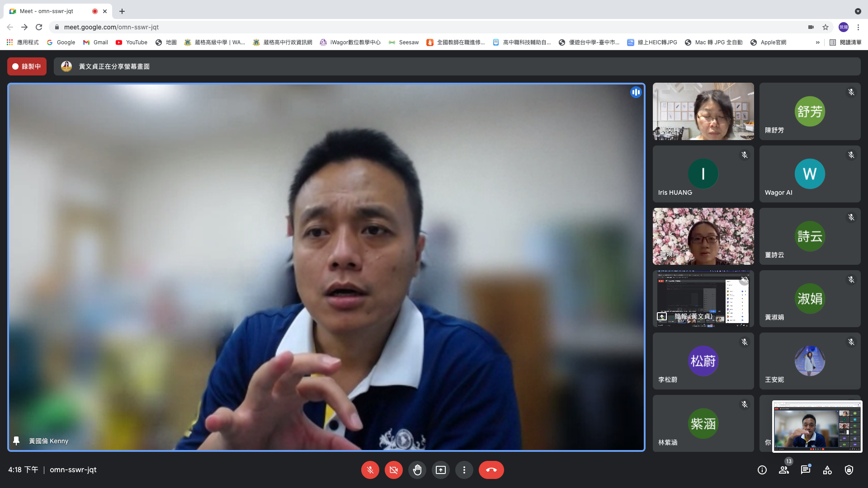This screenshot has width=868, height=488.
Task: Hang up the call
Action: coord(491,470)
